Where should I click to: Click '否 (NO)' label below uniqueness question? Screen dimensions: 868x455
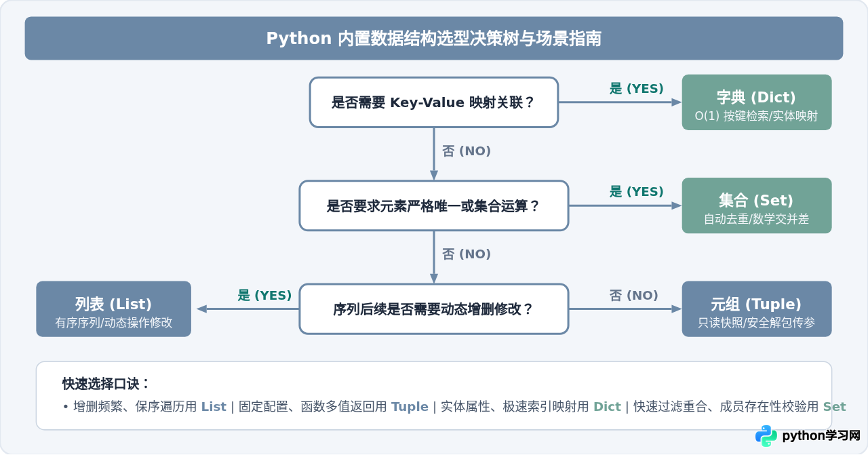pyautogui.click(x=467, y=254)
